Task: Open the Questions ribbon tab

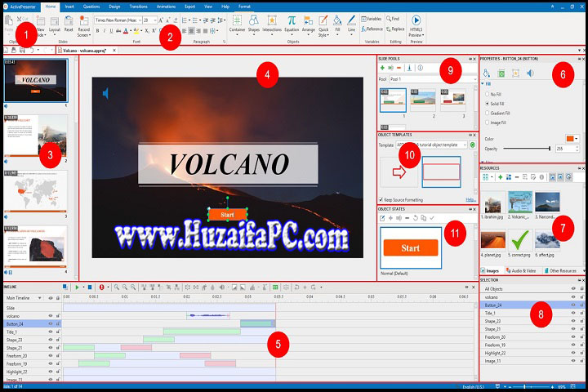Action: (91, 7)
